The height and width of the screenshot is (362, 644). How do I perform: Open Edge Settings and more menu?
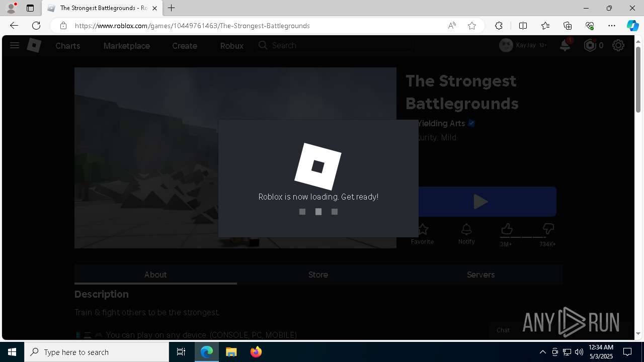tap(612, 26)
